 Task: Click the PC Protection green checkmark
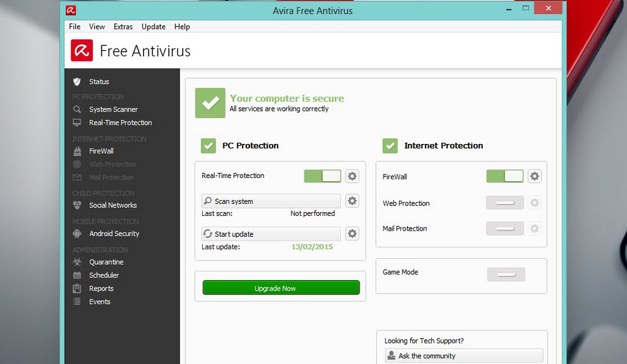(208, 146)
